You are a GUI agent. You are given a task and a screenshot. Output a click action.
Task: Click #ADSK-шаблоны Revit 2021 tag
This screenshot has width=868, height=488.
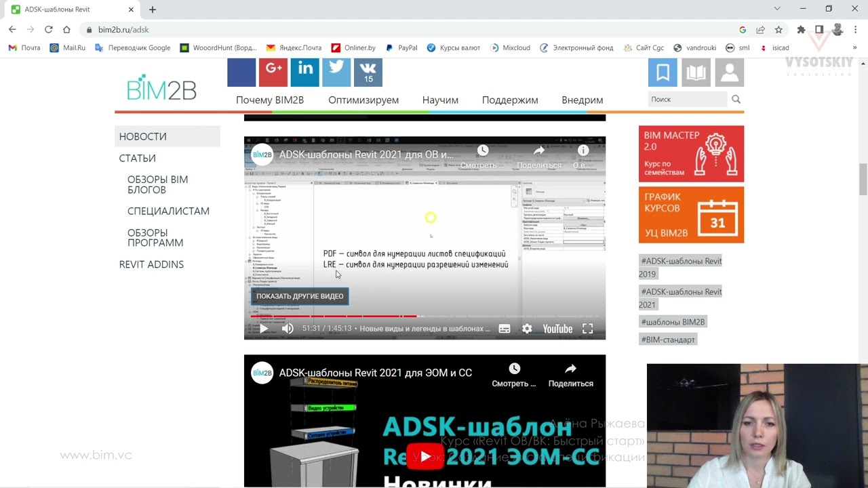(680, 298)
